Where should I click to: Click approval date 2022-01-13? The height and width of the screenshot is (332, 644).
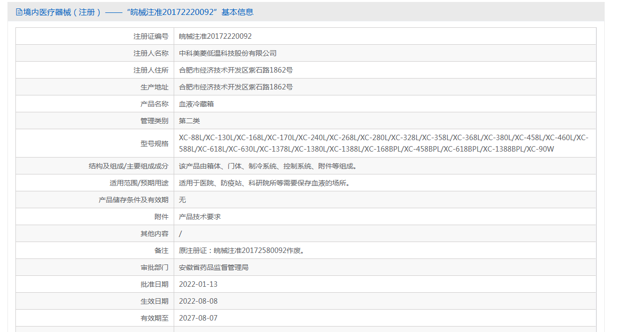coord(198,284)
